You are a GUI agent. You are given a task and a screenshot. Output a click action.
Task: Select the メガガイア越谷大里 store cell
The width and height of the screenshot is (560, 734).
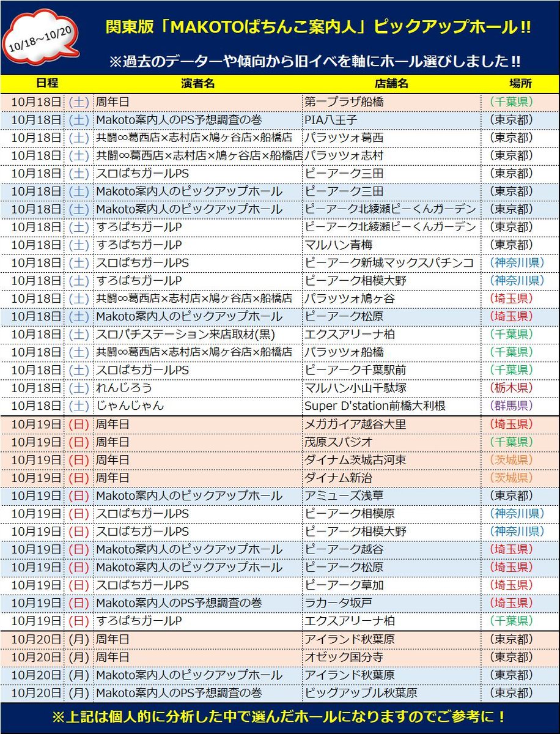(x=391, y=424)
